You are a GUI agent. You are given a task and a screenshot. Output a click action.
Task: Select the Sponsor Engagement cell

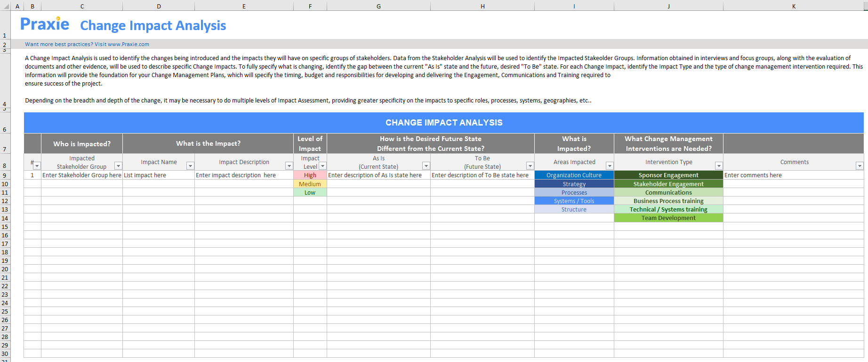click(668, 175)
